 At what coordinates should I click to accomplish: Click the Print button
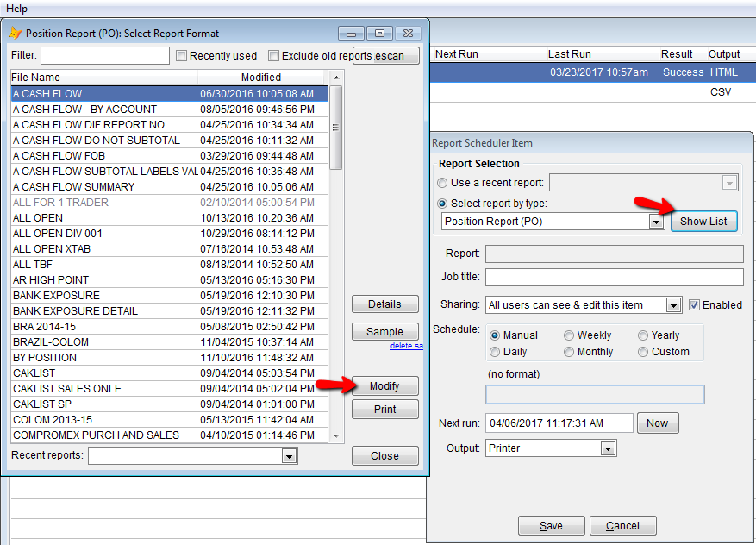pyautogui.click(x=384, y=410)
